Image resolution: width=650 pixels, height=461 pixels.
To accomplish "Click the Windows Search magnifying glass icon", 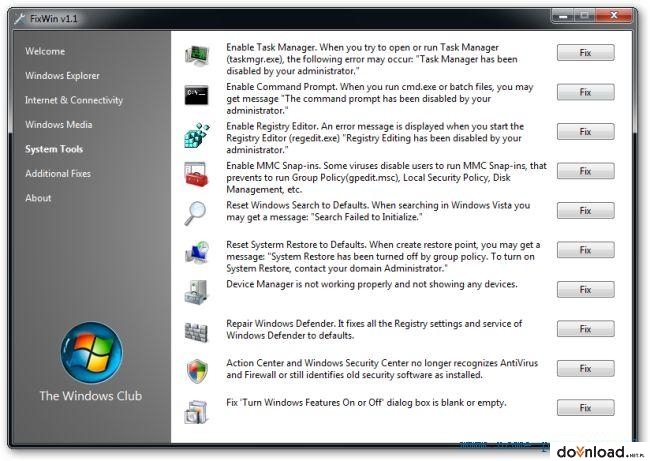I will click(x=195, y=213).
